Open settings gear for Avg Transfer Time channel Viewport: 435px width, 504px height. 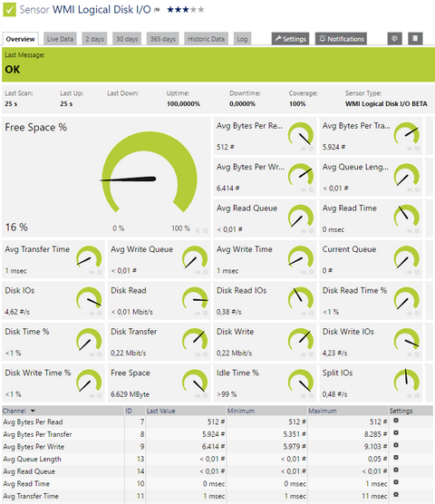click(396, 494)
